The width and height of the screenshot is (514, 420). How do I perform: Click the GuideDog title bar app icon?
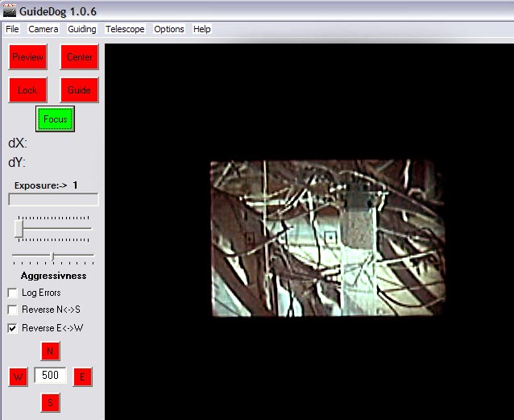10,11
